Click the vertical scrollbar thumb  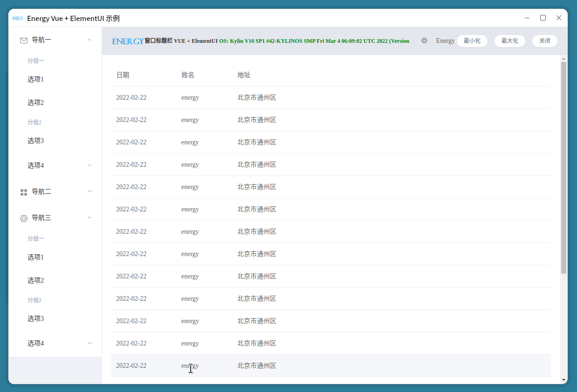(563, 168)
